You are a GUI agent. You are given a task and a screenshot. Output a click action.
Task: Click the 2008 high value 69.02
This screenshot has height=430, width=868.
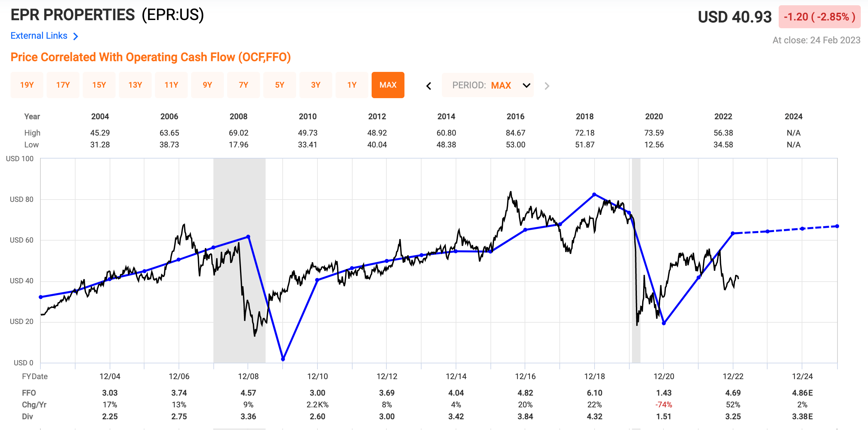[239, 133]
